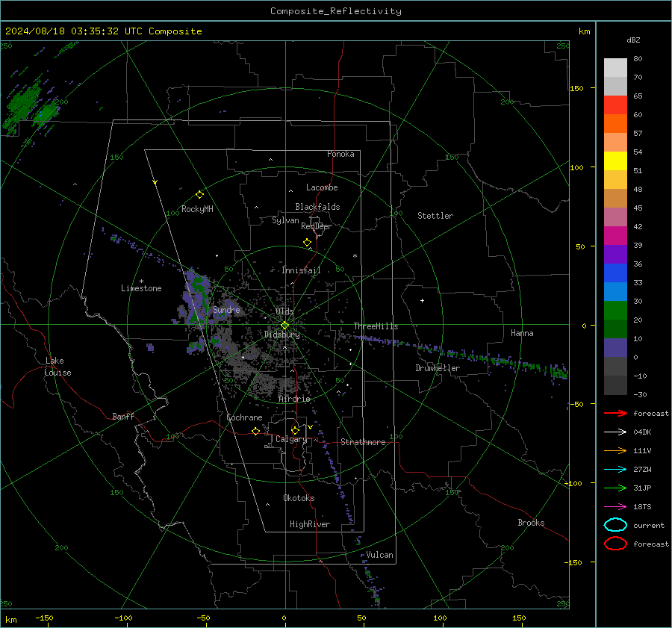Click the Okotoks label
The width and height of the screenshot is (672, 628).
coord(299,498)
